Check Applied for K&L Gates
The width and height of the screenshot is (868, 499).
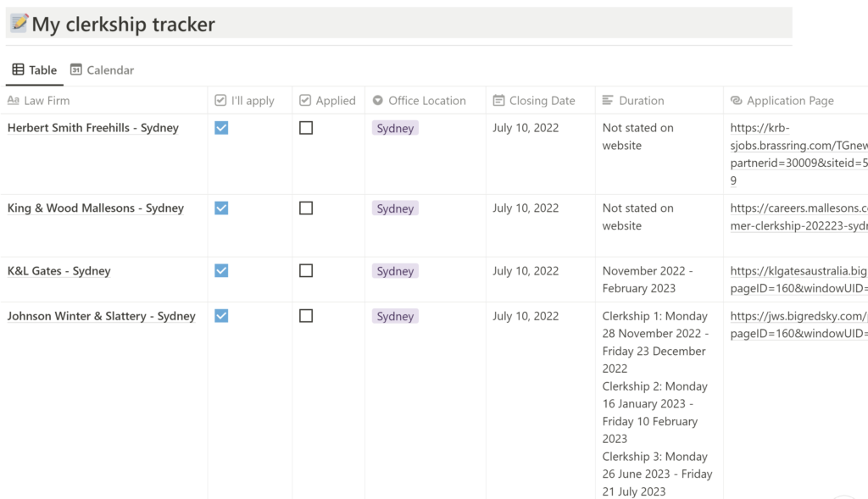[x=306, y=270]
